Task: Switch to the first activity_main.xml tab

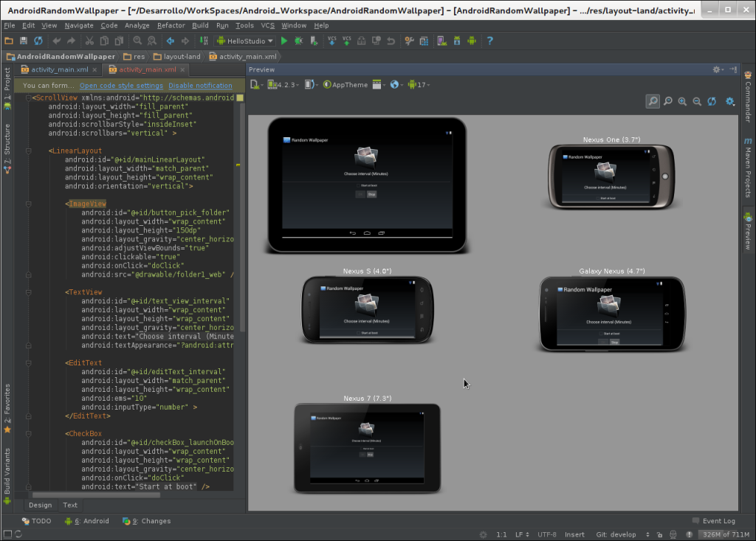Action: click(59, 69)
